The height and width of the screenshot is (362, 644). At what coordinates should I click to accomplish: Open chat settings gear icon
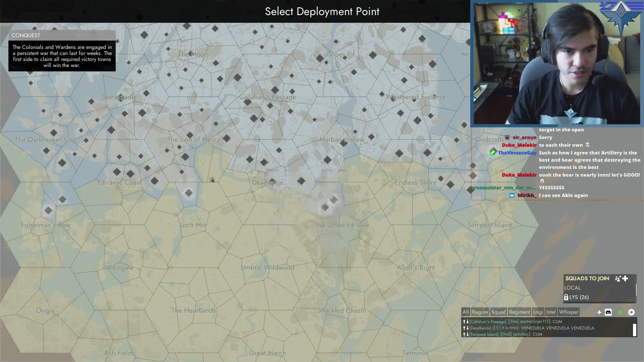632,312
